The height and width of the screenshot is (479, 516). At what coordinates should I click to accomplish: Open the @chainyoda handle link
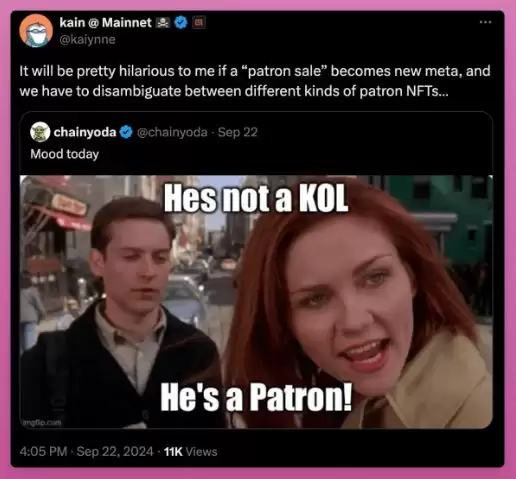172,132
